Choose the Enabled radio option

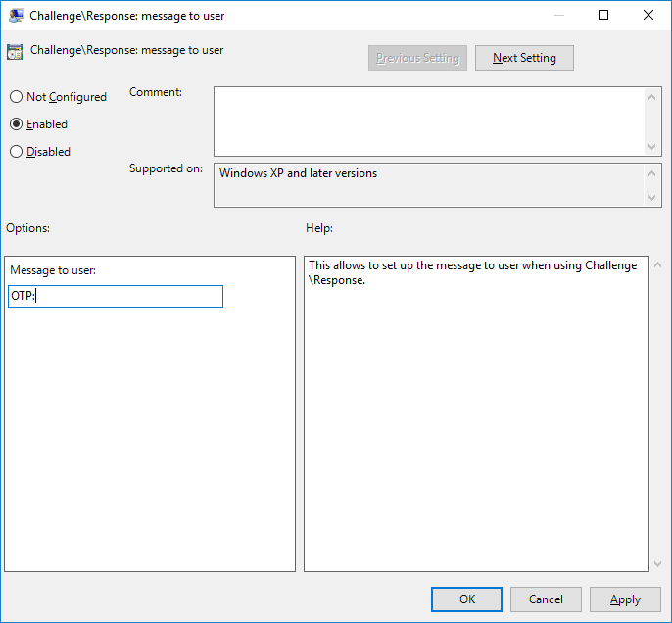point(16,124)
